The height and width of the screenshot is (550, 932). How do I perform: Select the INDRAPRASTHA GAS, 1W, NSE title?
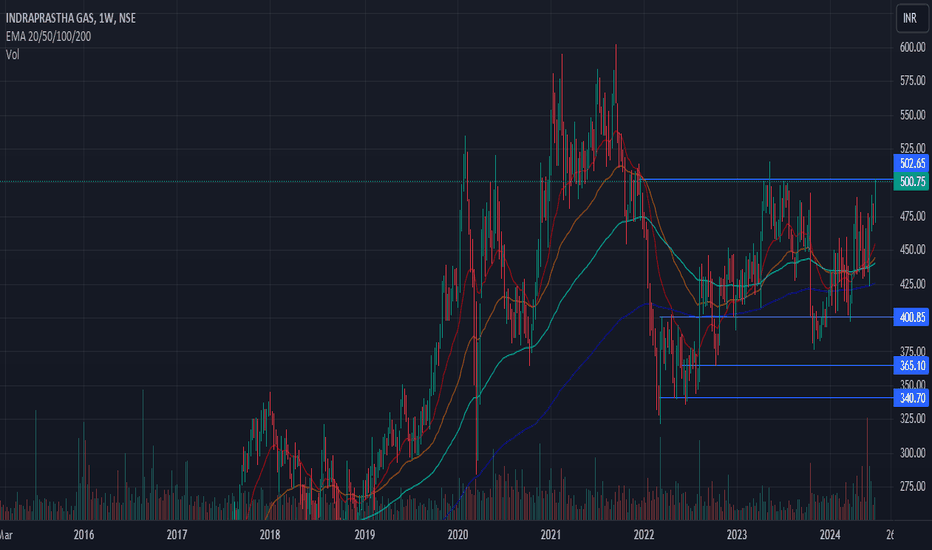[x=71, y=18]
